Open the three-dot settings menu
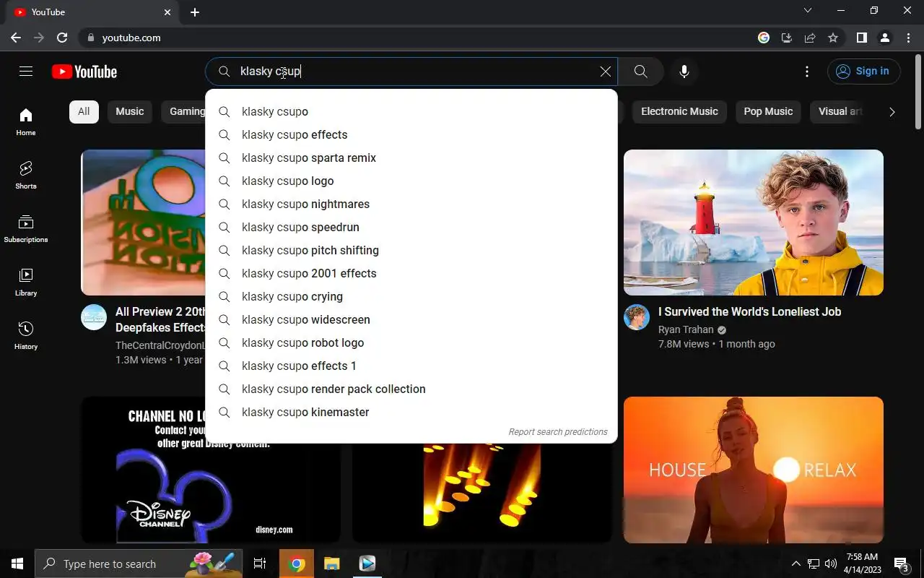 click(x=807, y=72)
